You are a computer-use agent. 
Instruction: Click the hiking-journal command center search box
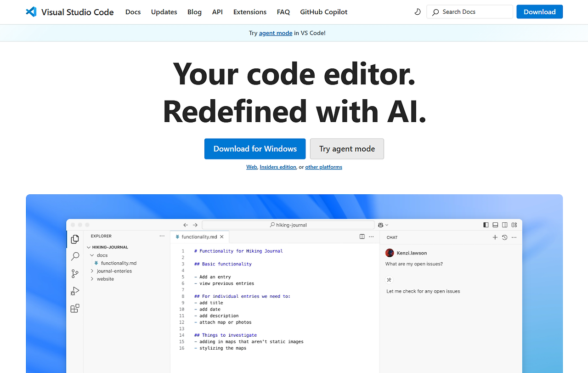[x=288, y=225]
